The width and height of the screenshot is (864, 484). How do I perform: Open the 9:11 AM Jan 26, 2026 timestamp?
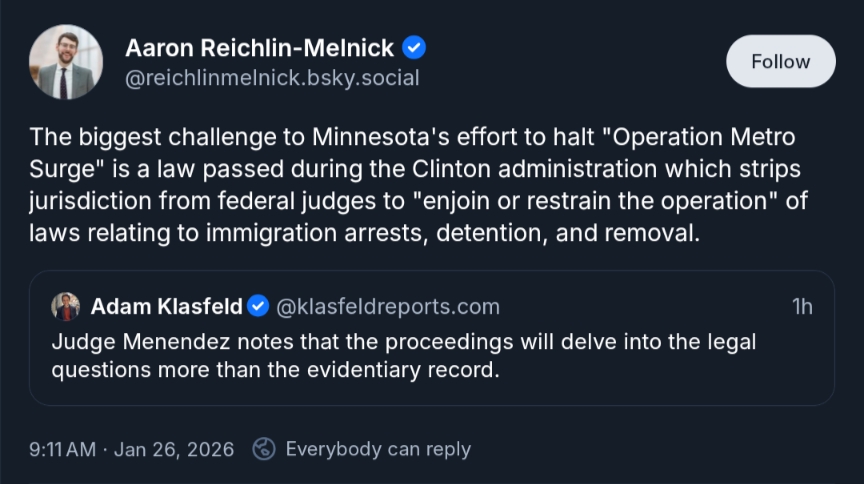click(x=132, y=449)
